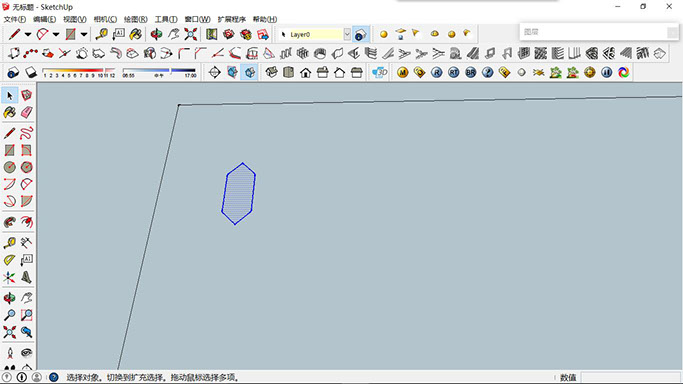
Task: Select the Freehand drawing tool
Action: pos(27,133)
